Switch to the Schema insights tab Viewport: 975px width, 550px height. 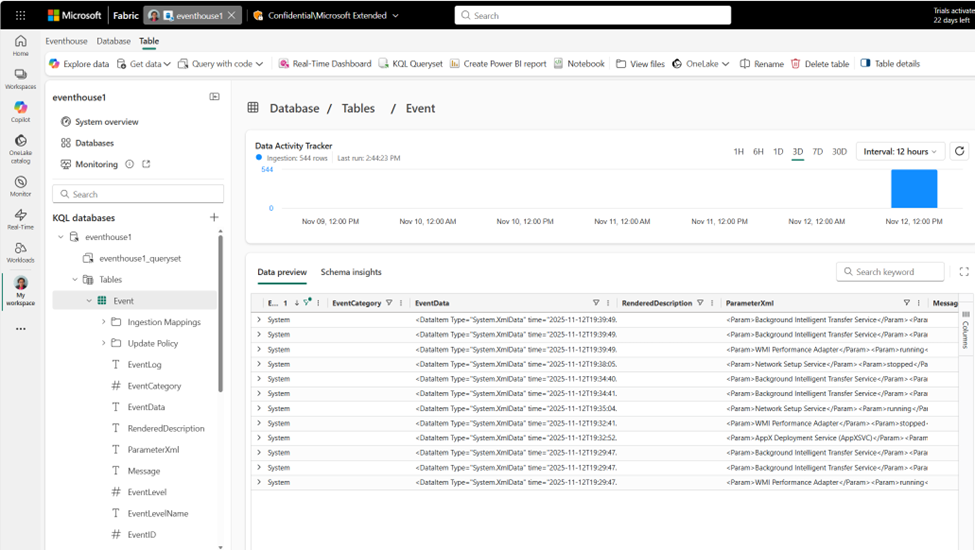(351, 272)
